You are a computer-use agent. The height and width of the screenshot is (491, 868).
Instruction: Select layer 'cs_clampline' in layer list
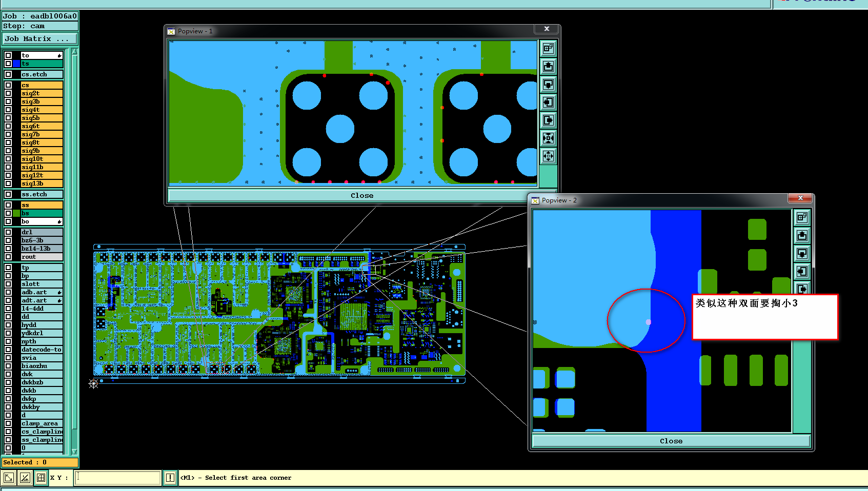point(42,432)
